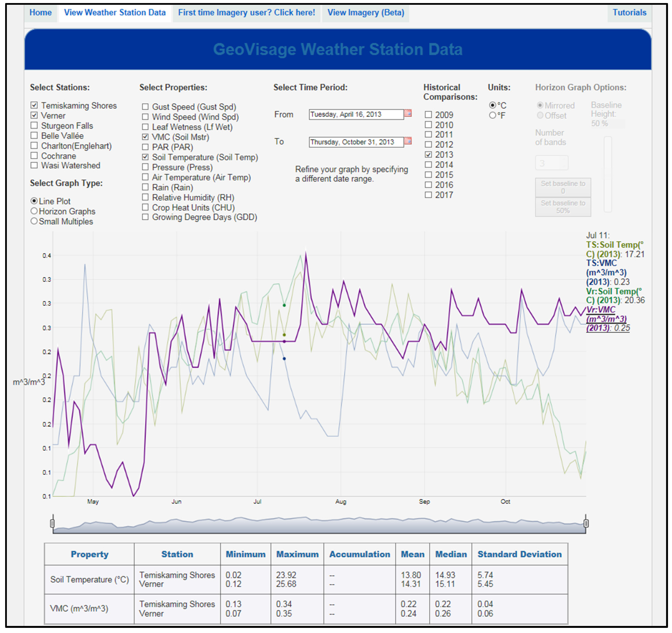Check 2010 historical comparison
The image size is (672, 633).
[428, 125]
